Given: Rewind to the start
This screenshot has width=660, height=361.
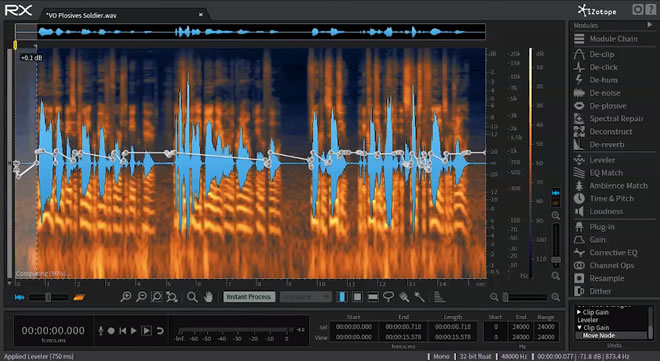Looking at the screenshot, I should (x=122, y=331).
